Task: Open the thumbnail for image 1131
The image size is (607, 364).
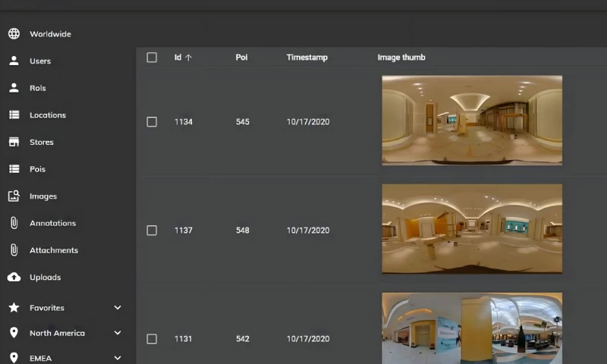Action: [472, 328]
